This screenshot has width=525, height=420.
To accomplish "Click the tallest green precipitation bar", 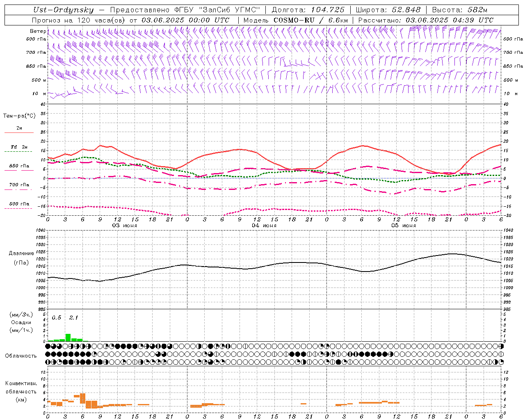I will (68, 338).
